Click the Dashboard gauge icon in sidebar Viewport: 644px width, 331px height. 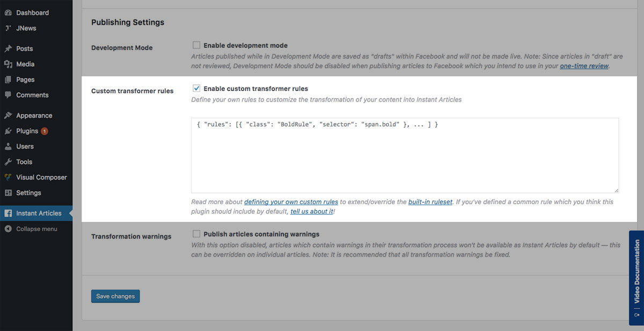pos(8,12)
